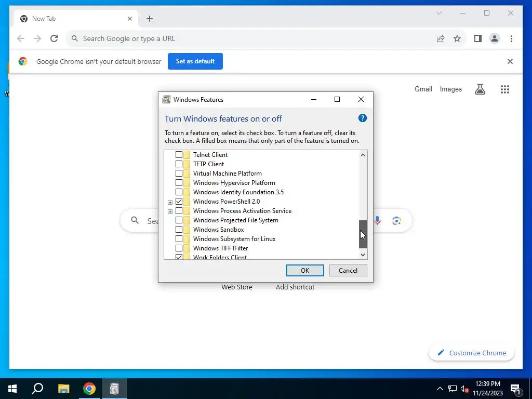Uncheck Windows PowerShell 2.0 checkbox

coord(179,202)
